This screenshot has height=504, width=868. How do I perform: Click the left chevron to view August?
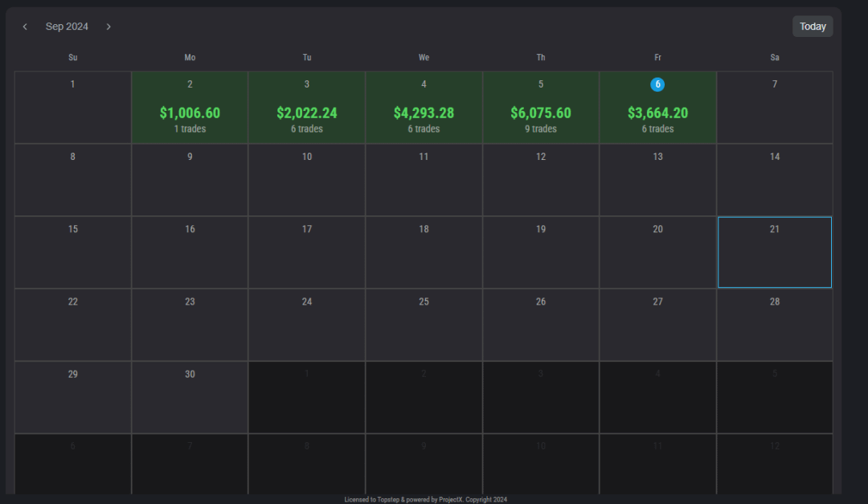pyautogui.click(x=25, y=26)
